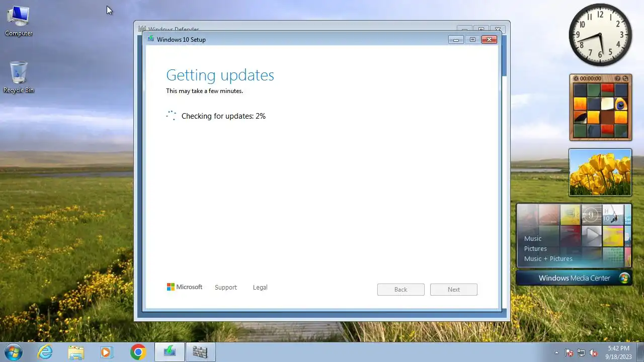Open Google Chrome from the taskbar

point(138,352)
